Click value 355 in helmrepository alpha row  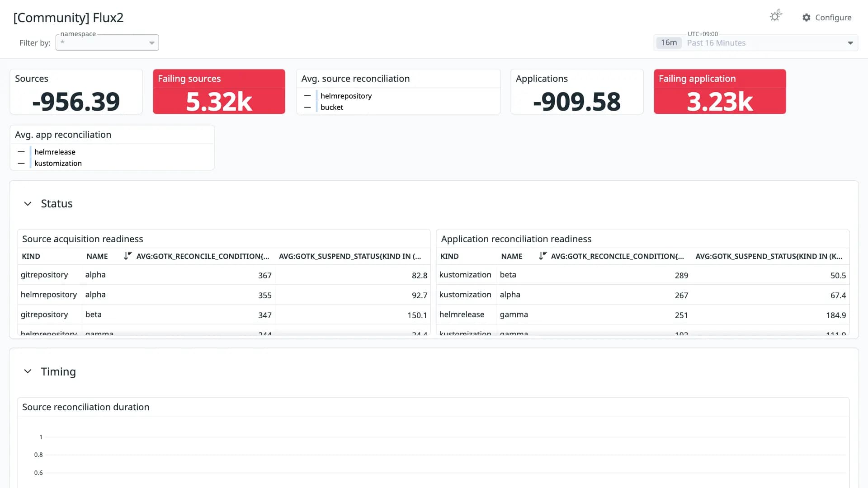point(265,295)
